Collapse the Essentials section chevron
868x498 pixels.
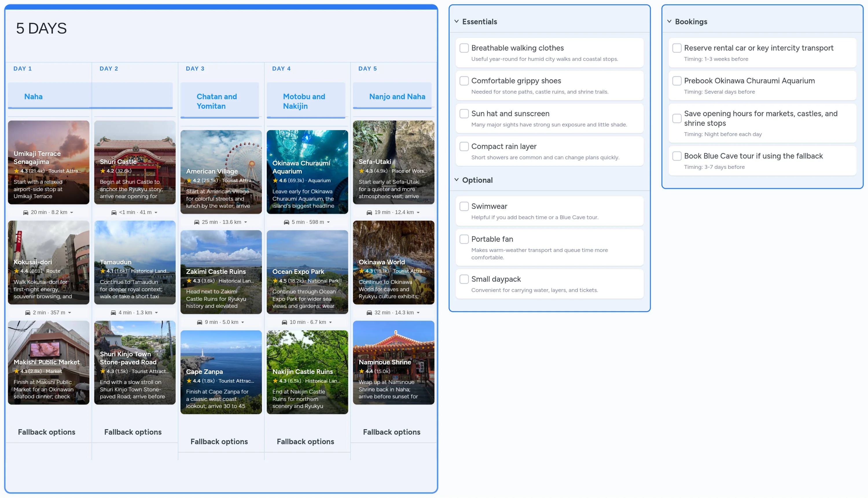point(456,21)
